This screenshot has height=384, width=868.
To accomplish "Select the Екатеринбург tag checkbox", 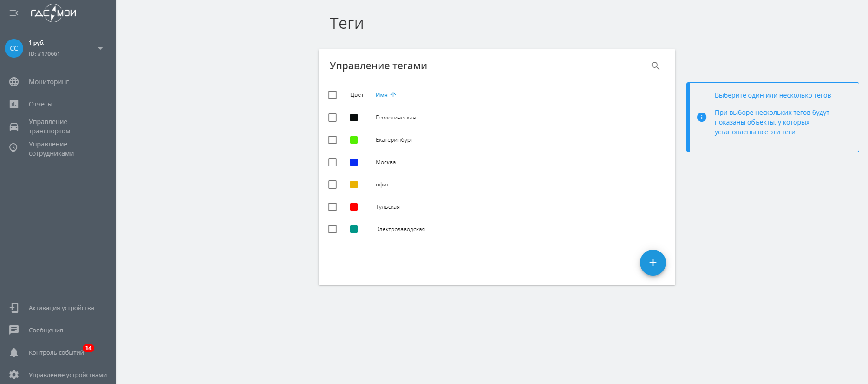I will click(x=333, y=140).
